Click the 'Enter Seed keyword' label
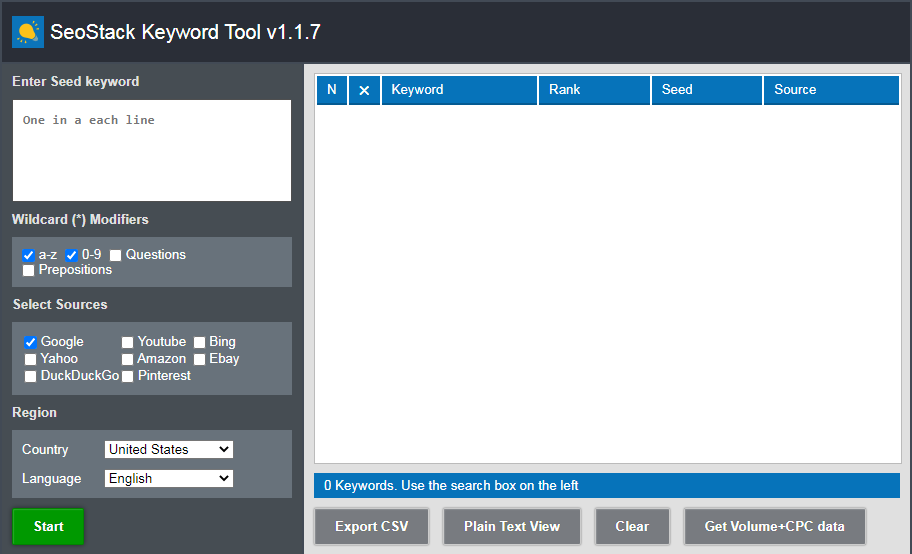 tap(76, 81)
